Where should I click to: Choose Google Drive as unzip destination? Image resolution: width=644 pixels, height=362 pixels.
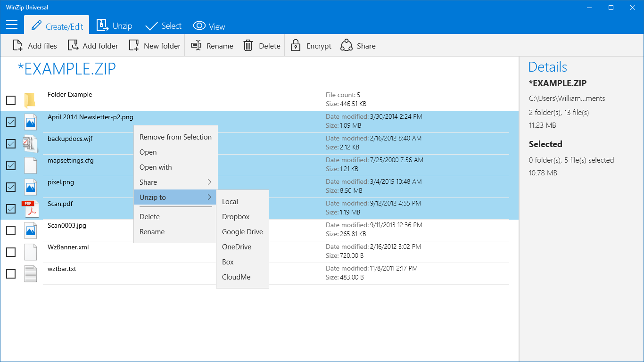click(x=242, y=231)
